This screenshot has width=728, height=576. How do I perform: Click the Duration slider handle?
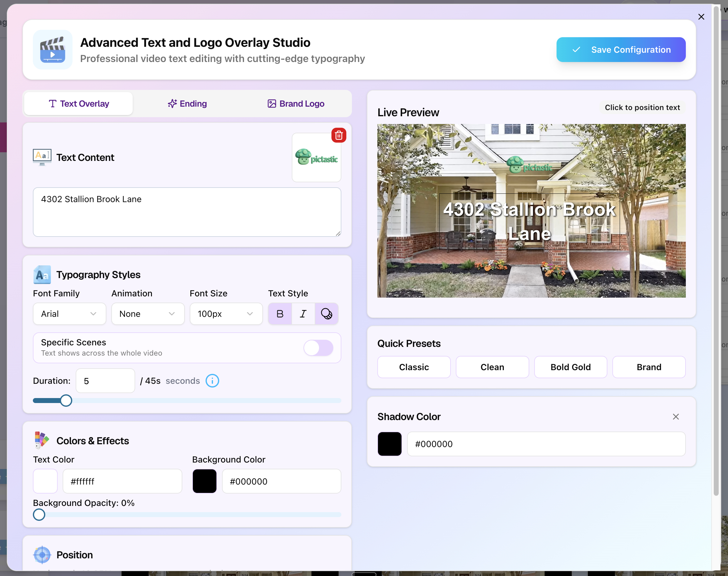tap(66, 401)
